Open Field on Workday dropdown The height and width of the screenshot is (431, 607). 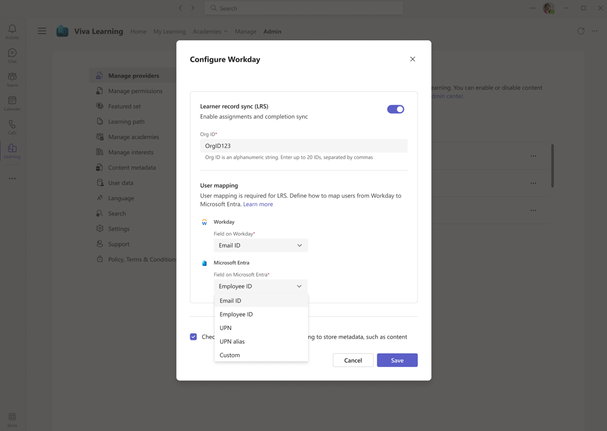click(261, 245)
